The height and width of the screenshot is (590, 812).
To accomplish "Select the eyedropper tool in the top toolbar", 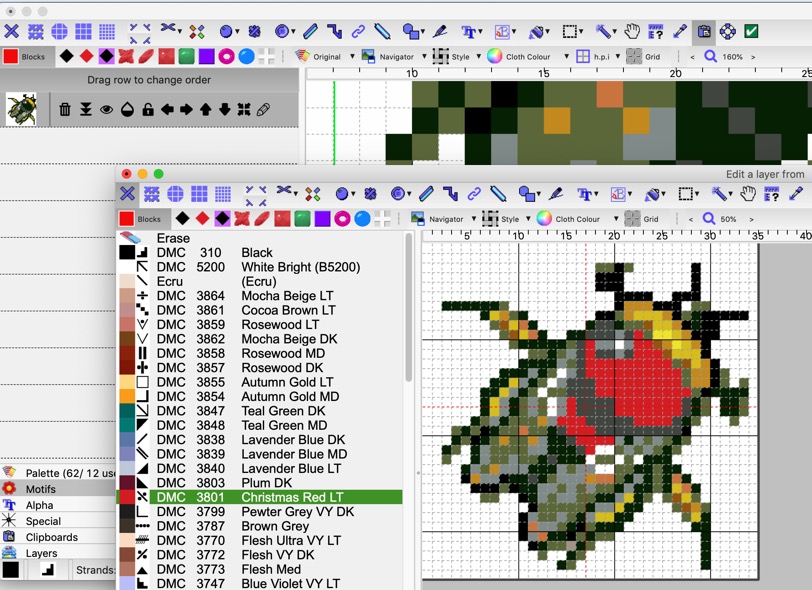I will point(680,32).
